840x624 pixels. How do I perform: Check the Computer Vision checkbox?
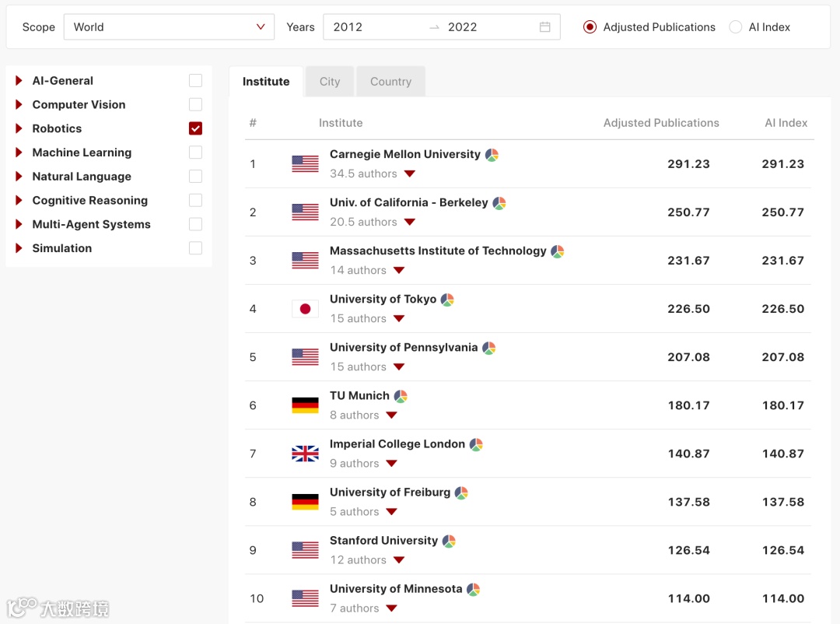click(195, 104)
